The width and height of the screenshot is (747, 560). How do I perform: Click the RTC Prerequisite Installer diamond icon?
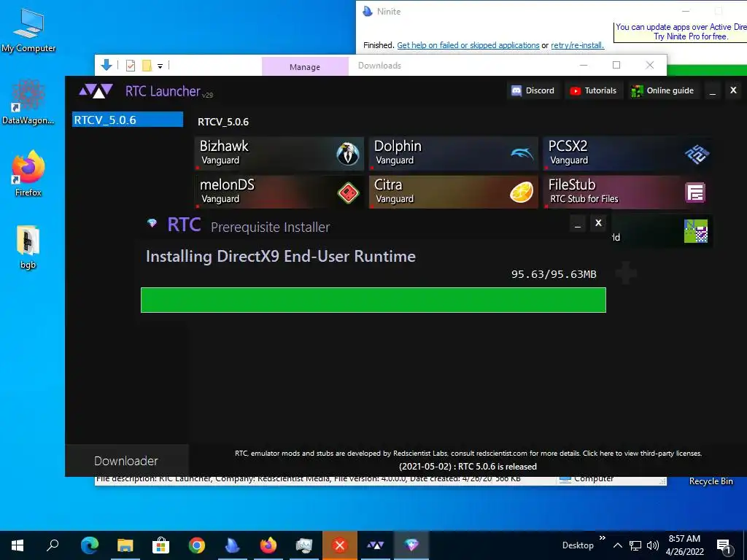coord(152,223)
